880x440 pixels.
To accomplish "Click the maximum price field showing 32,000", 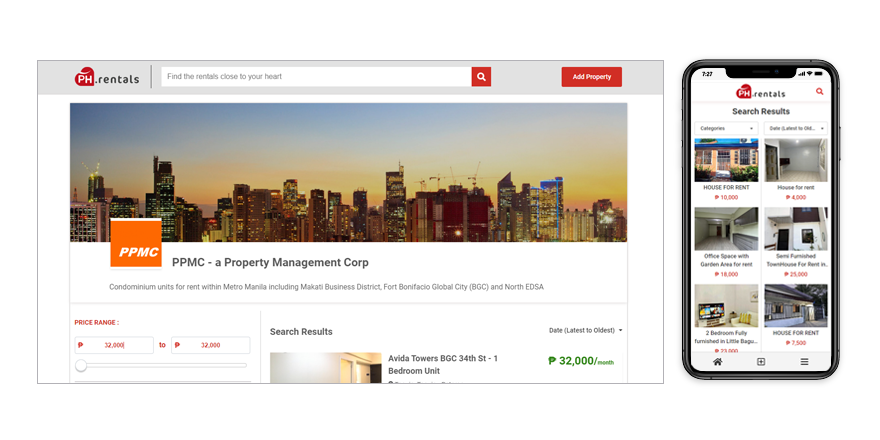I will tap(210, 345).
